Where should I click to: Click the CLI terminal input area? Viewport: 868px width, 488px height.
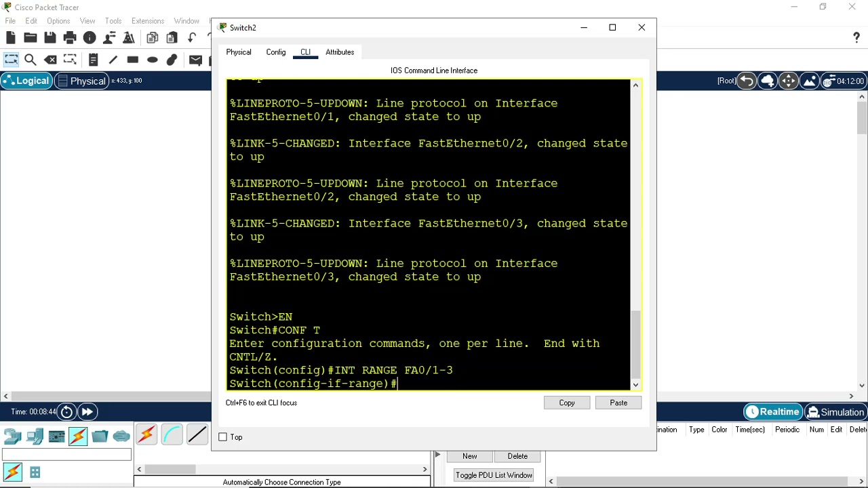429,235
